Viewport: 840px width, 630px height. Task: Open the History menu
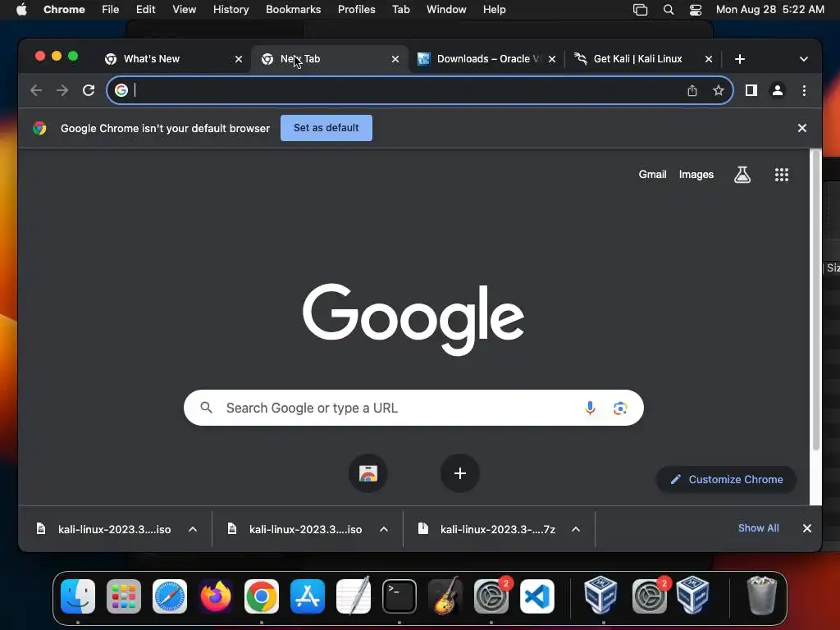click(x=231, y=10)
